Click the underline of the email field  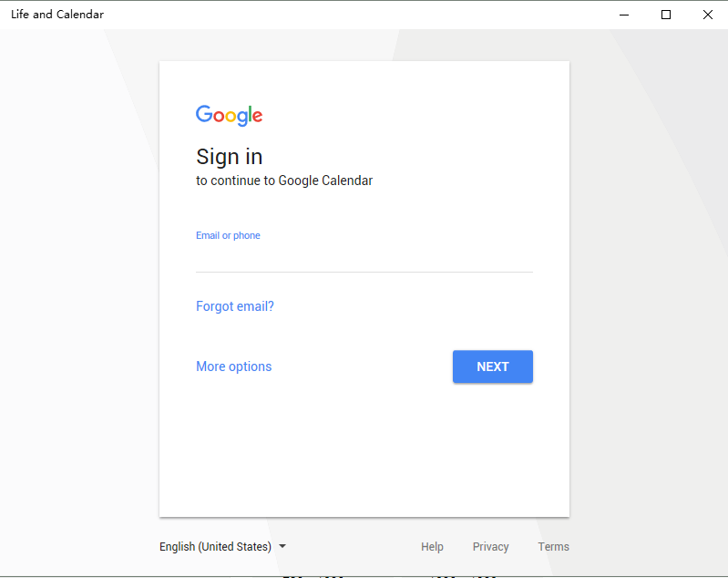coord(364,272)
